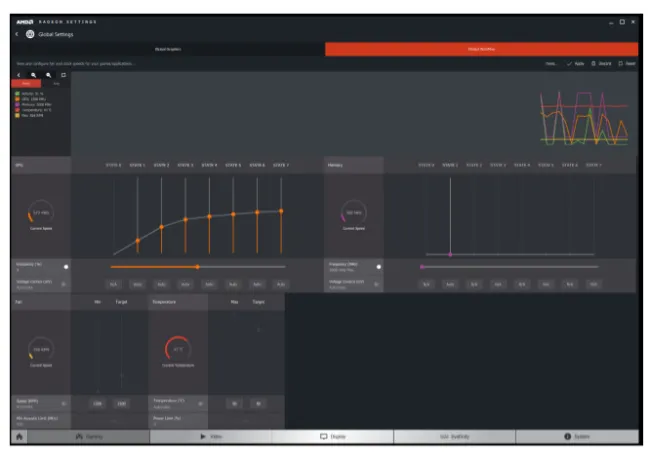Click the back arrow beside Global Settings
The height and width of the screenshot is (458, 650).
17,34
